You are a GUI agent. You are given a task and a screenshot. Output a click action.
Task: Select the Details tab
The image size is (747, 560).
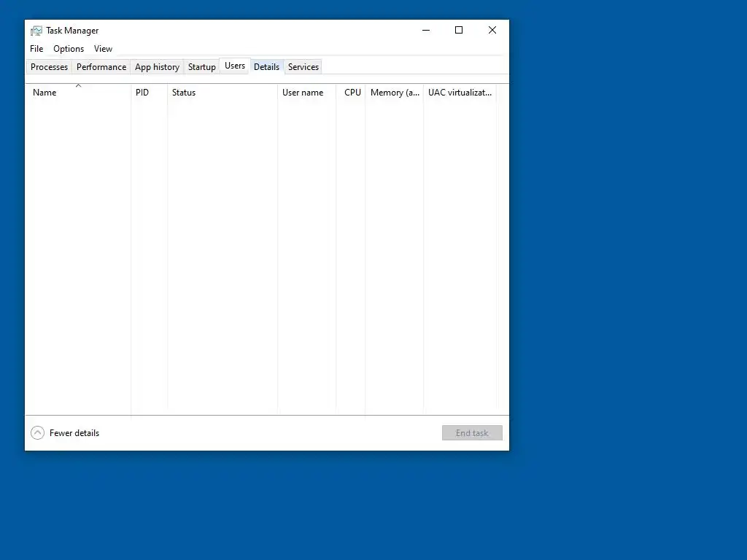point(266,66)
